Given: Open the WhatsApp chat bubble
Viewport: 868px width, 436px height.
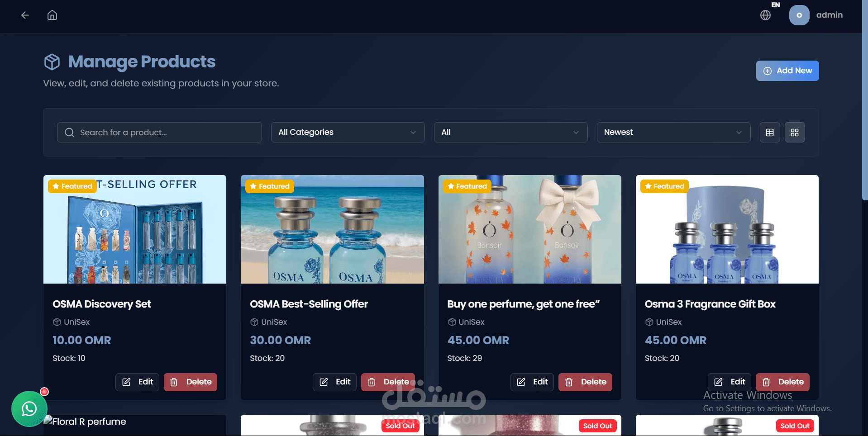Looking at the screenshot, I should point(29,409).
